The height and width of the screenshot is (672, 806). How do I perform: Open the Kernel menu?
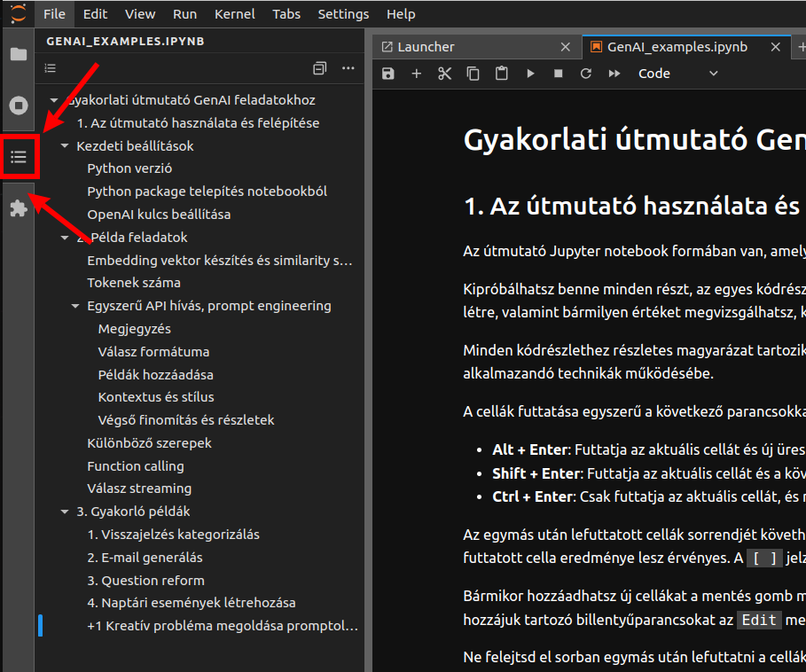click(234, 14)
